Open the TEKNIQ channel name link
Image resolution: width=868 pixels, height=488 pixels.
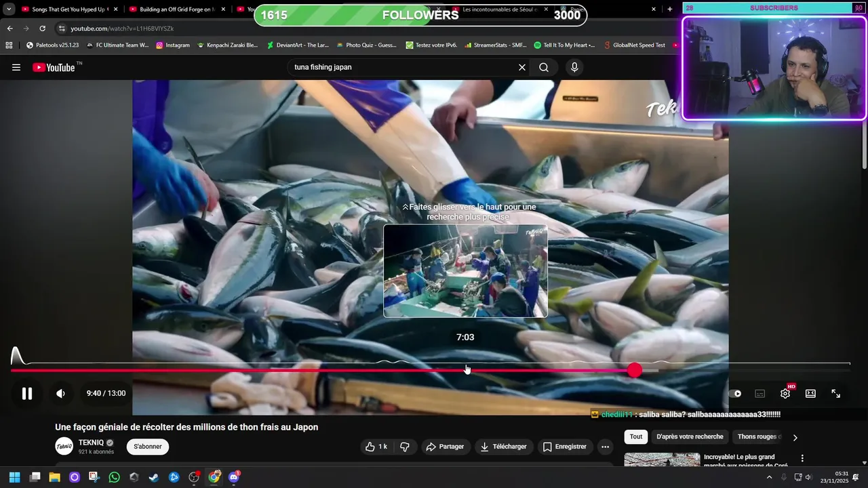click(x=91, y=443)
